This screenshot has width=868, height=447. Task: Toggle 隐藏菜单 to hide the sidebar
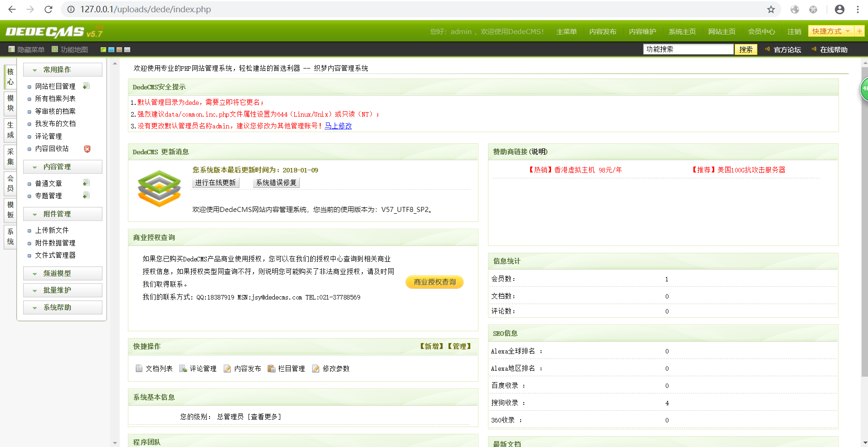[26, 49]
